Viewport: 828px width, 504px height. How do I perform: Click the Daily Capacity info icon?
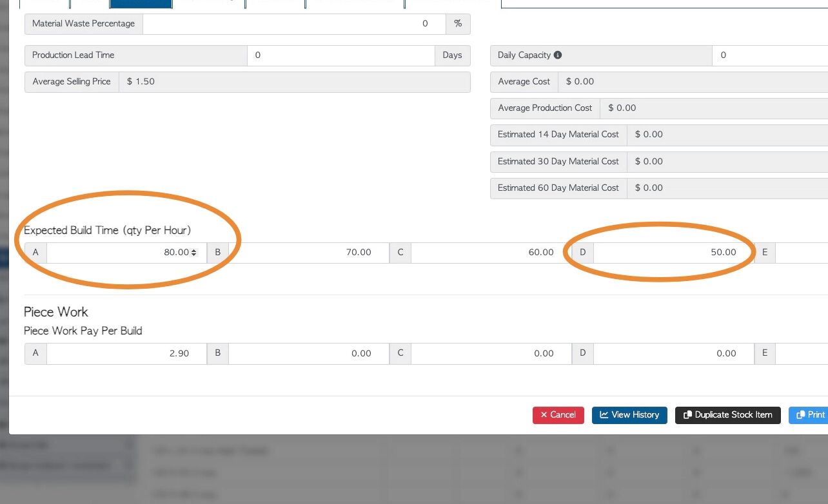pyautogui.click(x=558, y=55)
